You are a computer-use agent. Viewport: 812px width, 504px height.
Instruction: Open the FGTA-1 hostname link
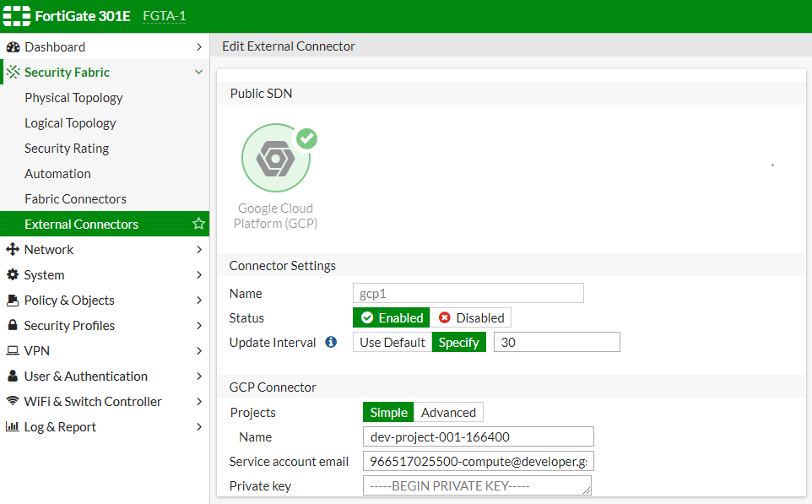click(x=163, y=15)
